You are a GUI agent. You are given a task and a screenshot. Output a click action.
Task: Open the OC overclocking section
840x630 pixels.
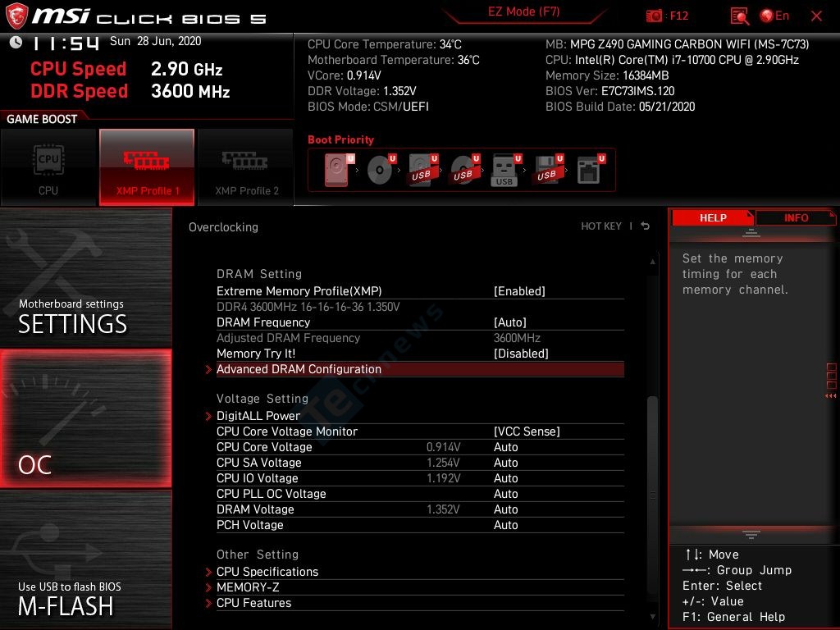point(85,419)
